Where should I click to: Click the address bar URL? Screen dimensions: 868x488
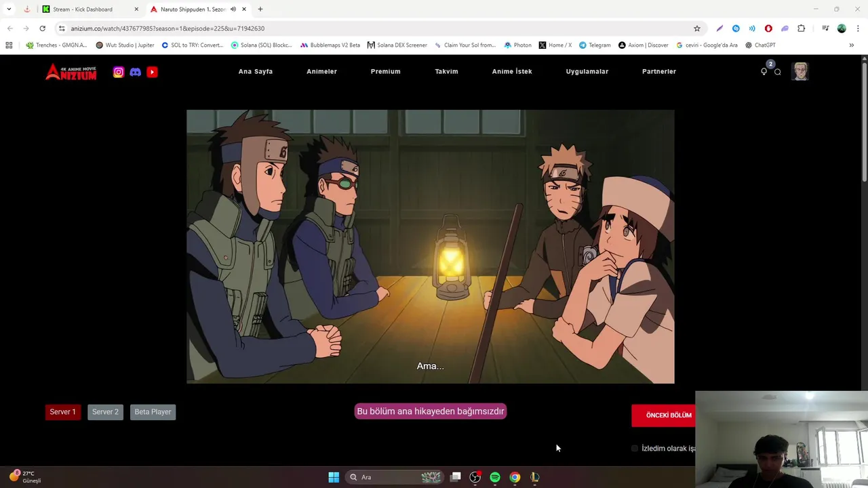[x=167, y=28]
